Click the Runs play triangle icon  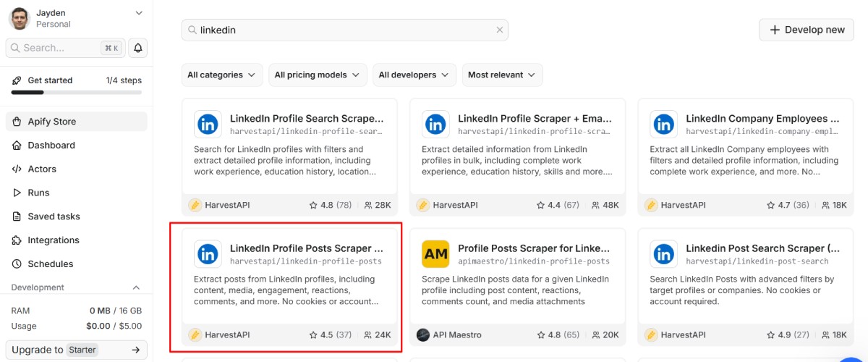click(x=17, y=193)
